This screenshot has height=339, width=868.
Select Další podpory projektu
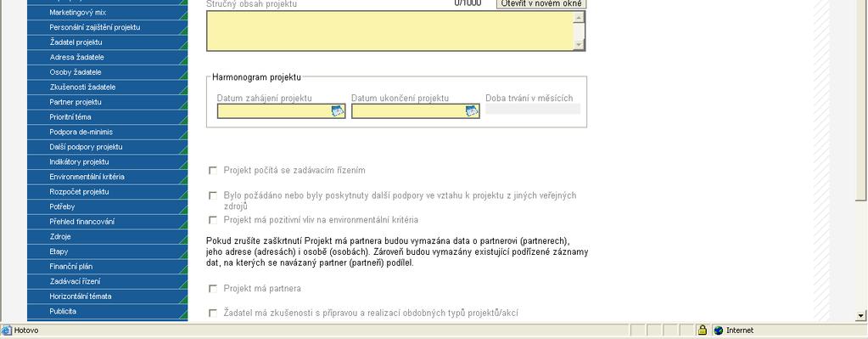tap(108, 147)
